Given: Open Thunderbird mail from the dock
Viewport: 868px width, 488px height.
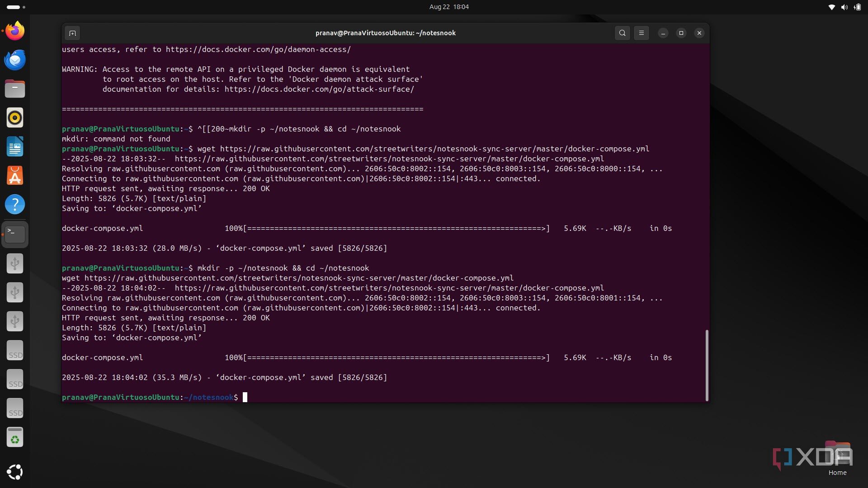Looking at the screenshot, I should 15,60.
